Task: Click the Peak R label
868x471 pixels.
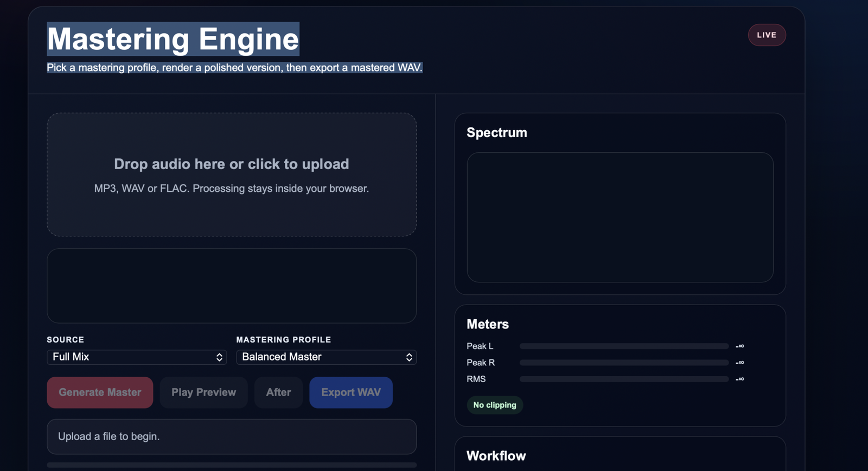Action: point(481,363)
